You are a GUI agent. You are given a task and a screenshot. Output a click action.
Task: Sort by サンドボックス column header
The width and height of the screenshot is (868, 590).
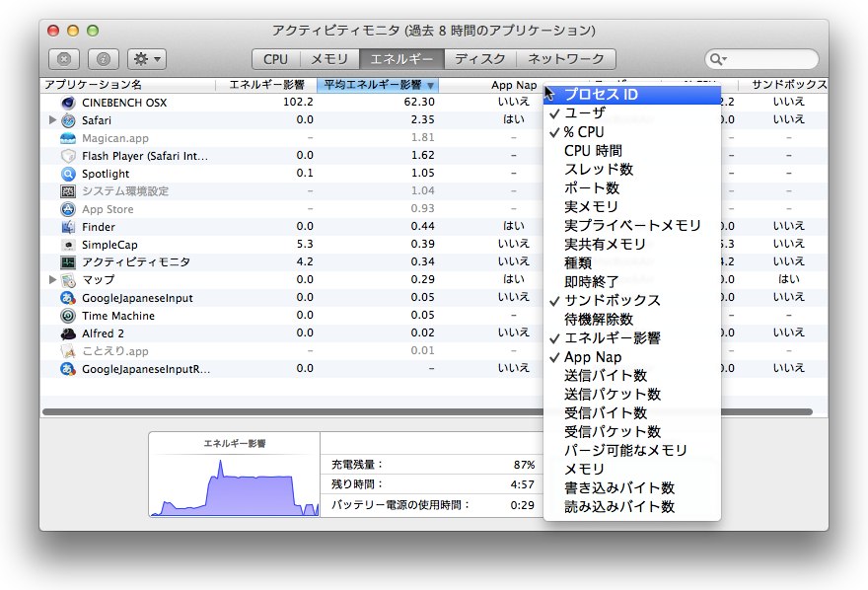pyautogui.click(x=784, y=85)
